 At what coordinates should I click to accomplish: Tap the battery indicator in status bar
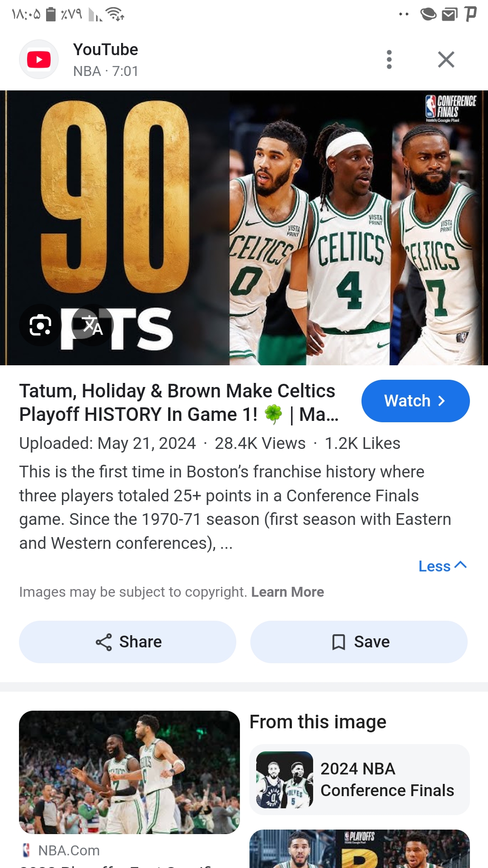pos(51,14)
